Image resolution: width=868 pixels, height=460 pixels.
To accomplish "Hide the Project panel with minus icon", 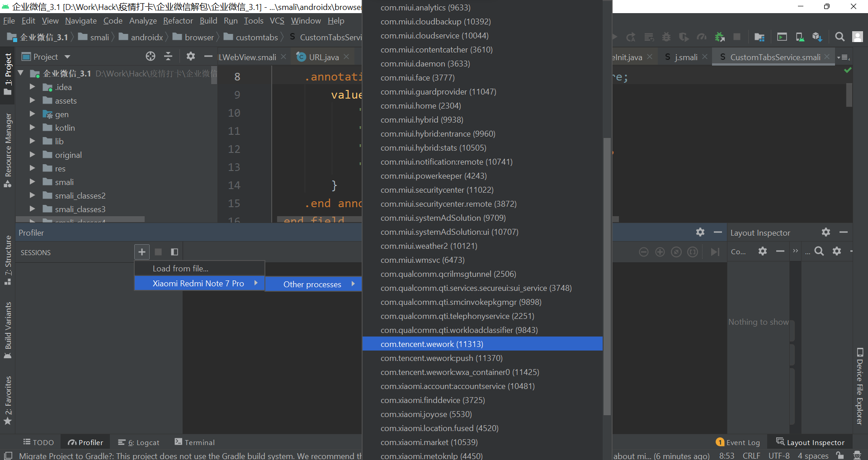I will (208, 56).
